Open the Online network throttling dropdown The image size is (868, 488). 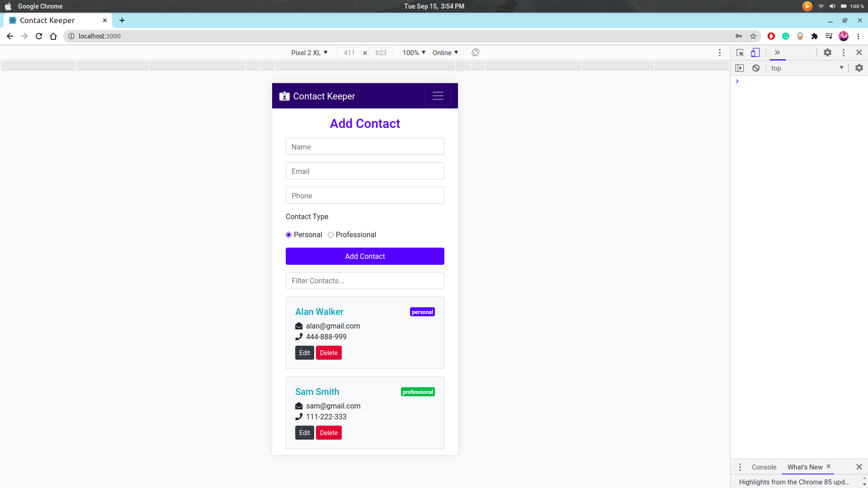[x=445, y=53]
